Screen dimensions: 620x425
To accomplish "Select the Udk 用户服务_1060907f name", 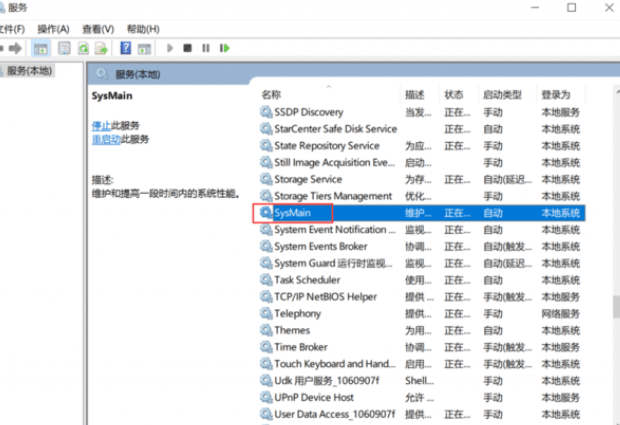I will pos(327,381).
